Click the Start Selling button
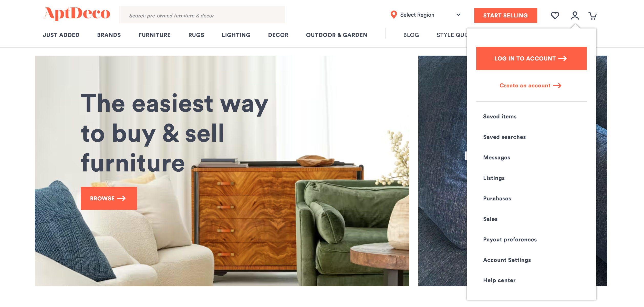The height and width of the screenshot is (307, 644). 505,15
